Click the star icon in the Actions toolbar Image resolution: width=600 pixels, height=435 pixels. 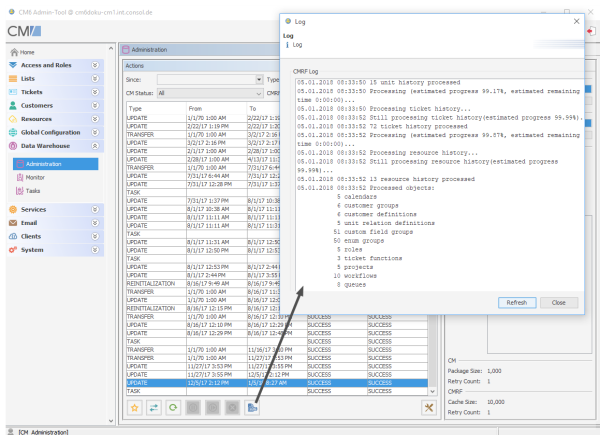click(134, 408)
